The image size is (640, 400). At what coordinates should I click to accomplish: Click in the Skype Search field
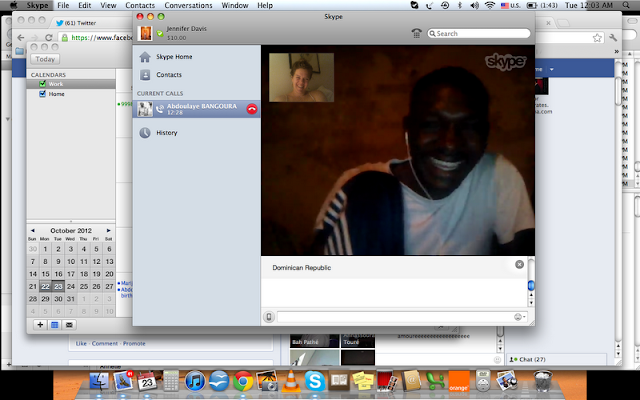[479, 33]
